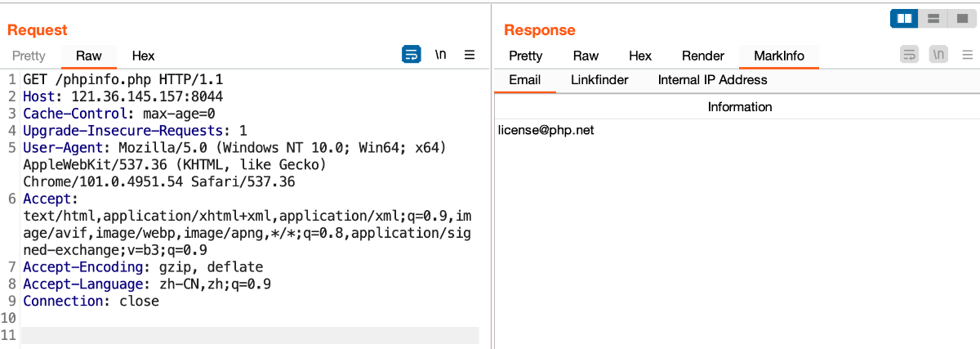Toggle word wrap in Response panel

coord(909,55)
